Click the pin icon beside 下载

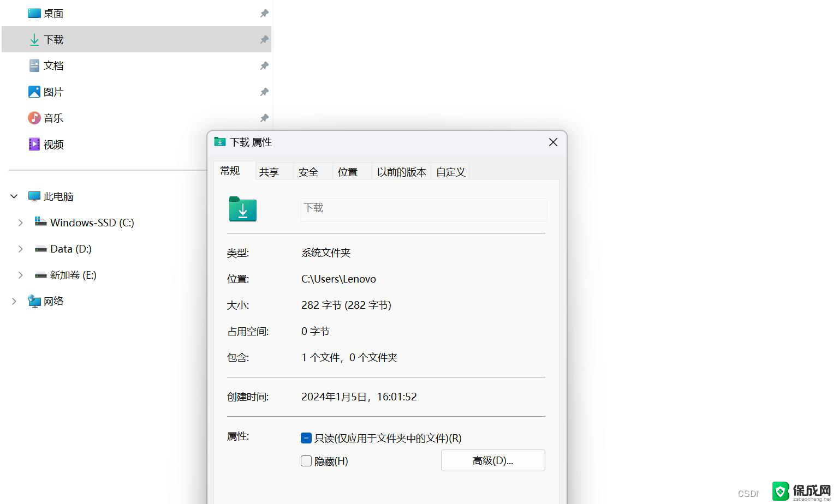(264, 39)
